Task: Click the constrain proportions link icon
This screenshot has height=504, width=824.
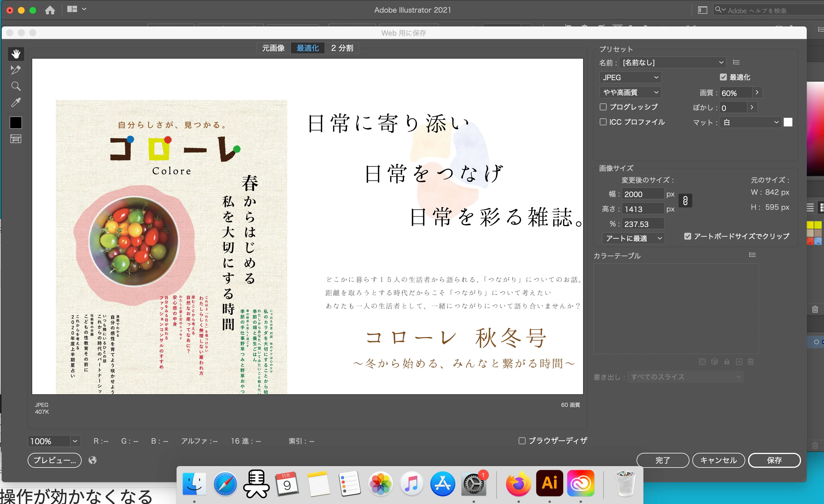Action: click(x=685, y=201)
